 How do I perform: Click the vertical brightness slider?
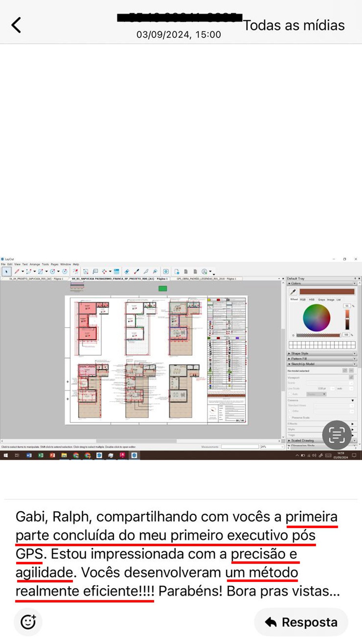[347, 320]
